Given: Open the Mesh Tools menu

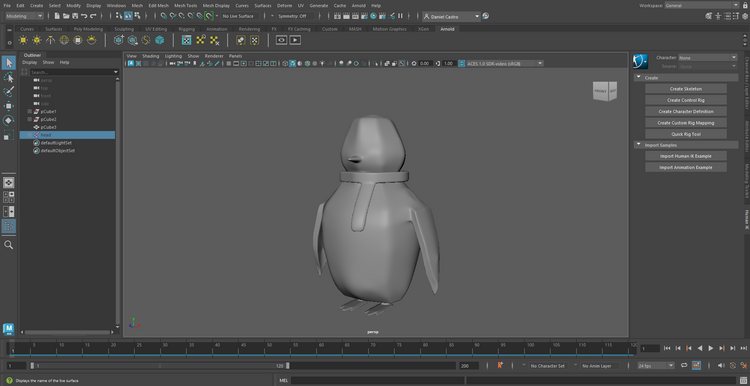Looking at the screenshot, I should (x=186, y=5).
